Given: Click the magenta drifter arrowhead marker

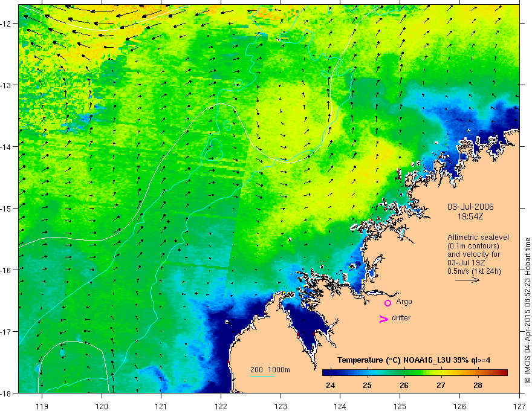Looking at the screenshot, I should 384,319.
